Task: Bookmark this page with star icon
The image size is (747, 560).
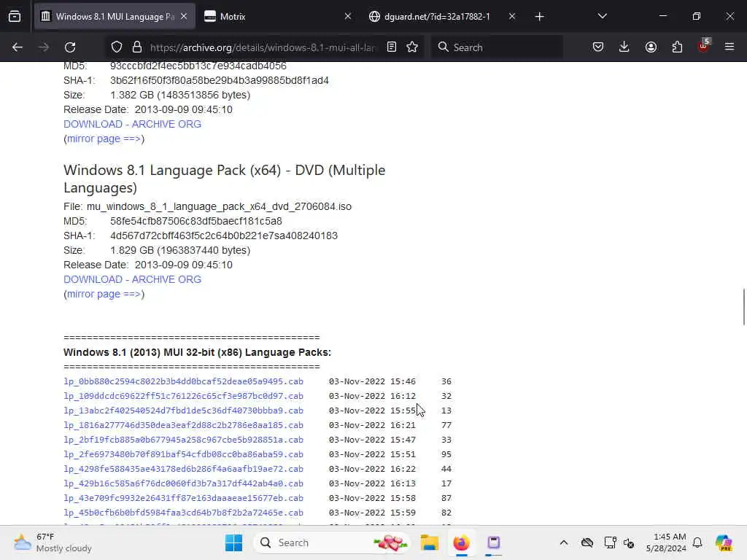Action: [x=413, y=47]
